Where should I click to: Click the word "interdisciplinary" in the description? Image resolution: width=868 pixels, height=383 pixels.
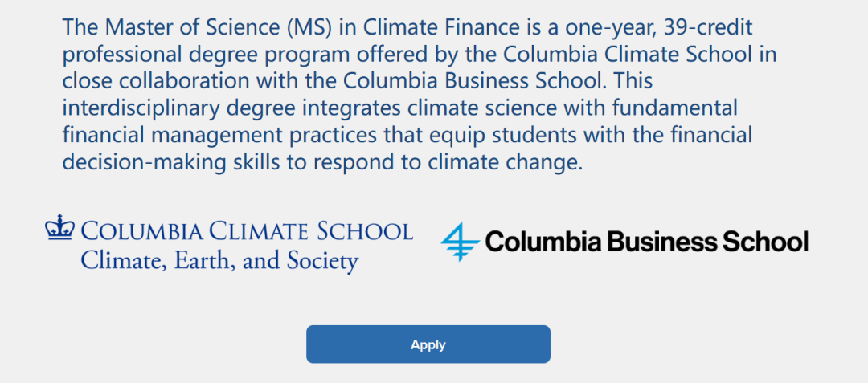141,108
